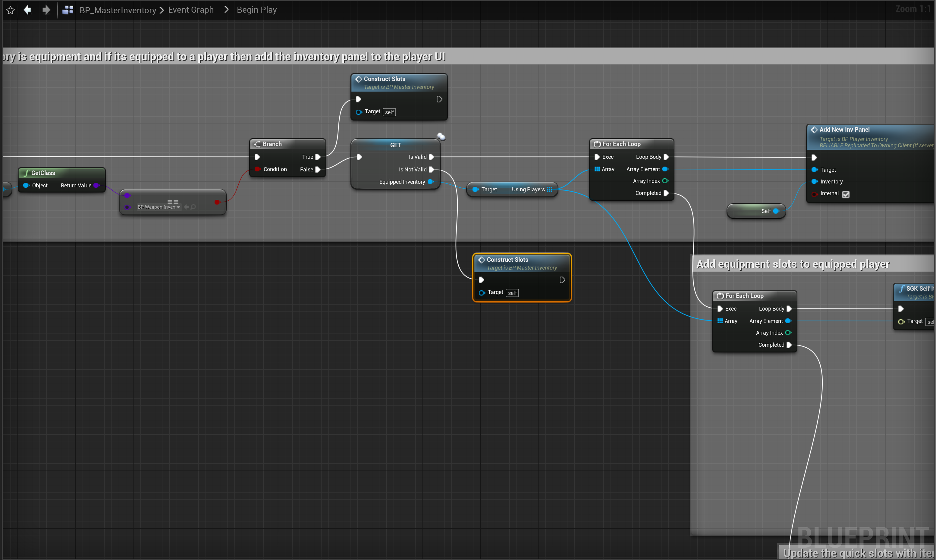Viewport: 936px width, 560px height.
Task: Click Using Players array output pin
Action: coord(550,189)
